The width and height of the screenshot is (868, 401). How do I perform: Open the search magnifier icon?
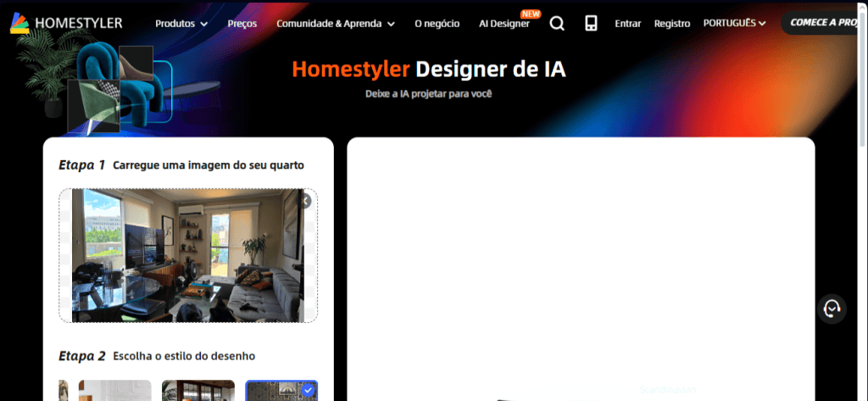[x=557, y=23]
